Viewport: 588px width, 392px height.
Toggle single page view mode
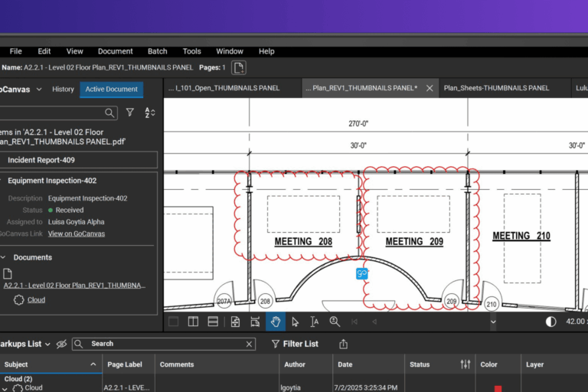click(174, 322)
